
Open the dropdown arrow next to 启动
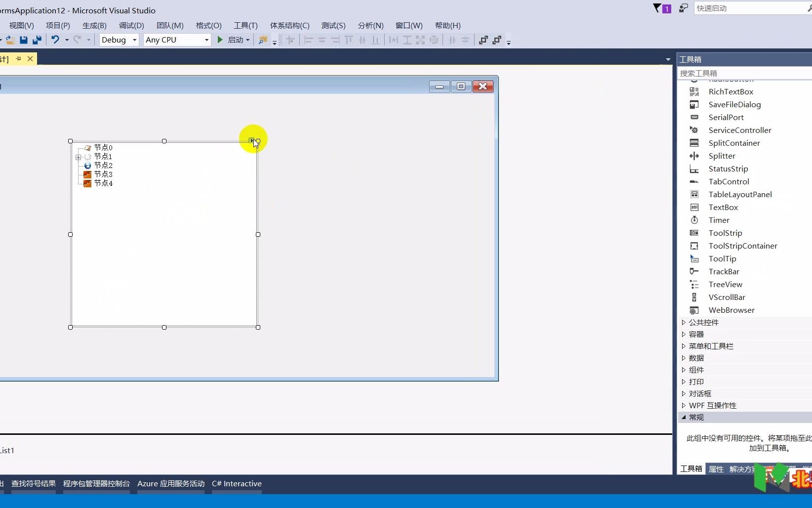[248, 40]
